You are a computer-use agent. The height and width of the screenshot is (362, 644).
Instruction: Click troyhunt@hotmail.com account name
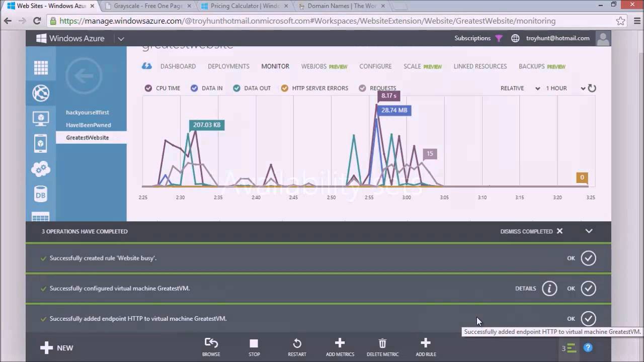(557, 38)
